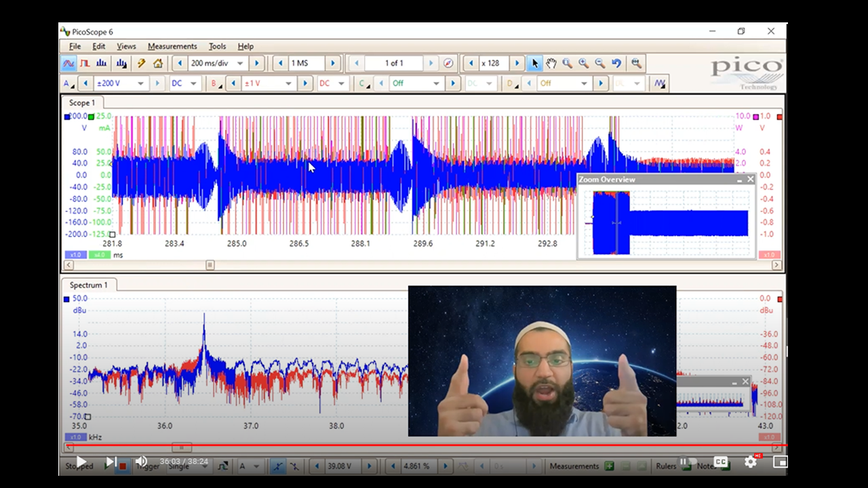
Task: Click the red Stop capture icon
Action: coord(123,466)
